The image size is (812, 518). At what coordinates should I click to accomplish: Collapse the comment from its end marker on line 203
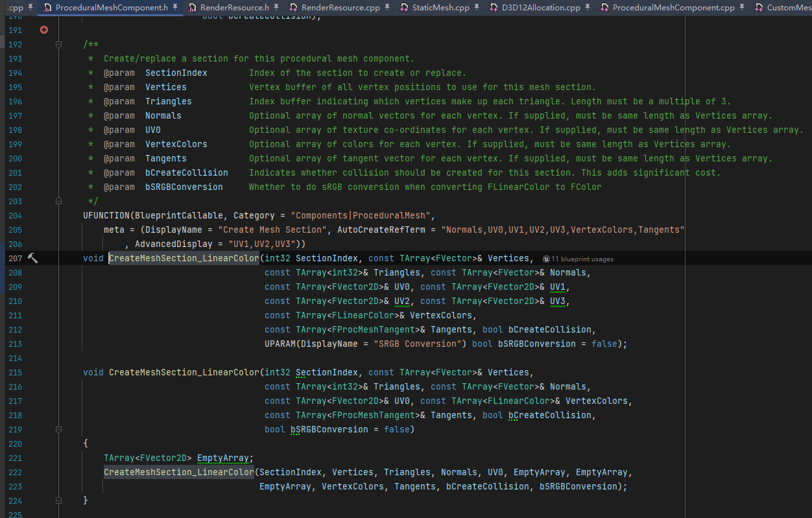[58, 201]
